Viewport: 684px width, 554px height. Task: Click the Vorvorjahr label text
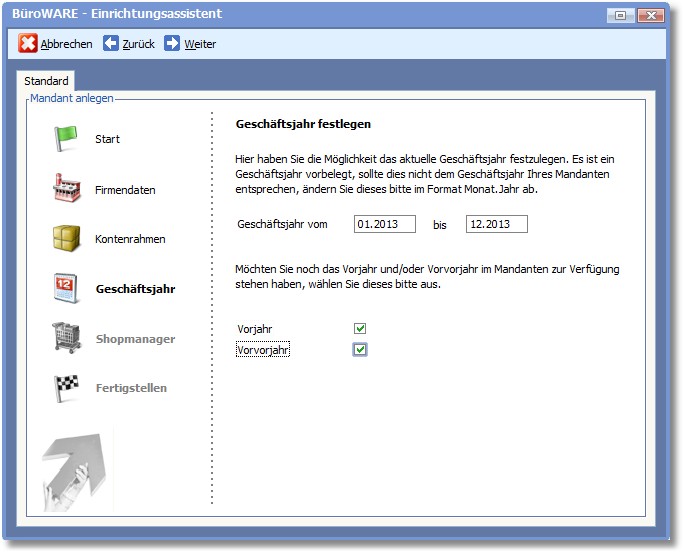pyautogui.click(x=263, y=350)
